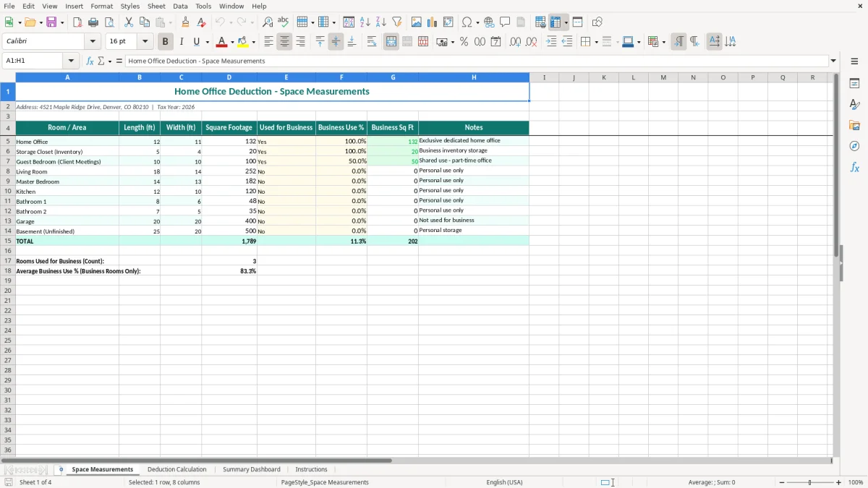Switch to Deduction Calculation sheet tab
Screen dimensions: 868x488
(x=176, y=470)
